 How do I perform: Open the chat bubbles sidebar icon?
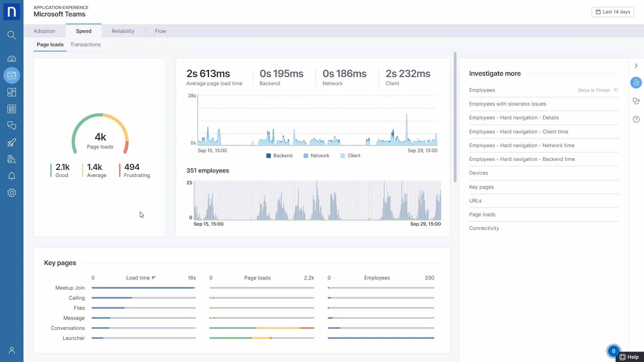12,126
